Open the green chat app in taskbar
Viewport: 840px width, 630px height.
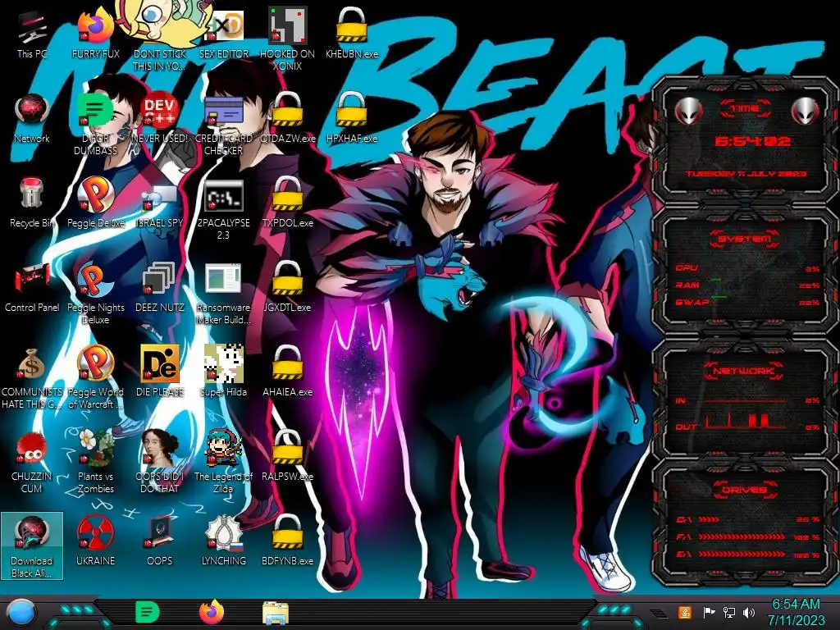coord(147,612)
